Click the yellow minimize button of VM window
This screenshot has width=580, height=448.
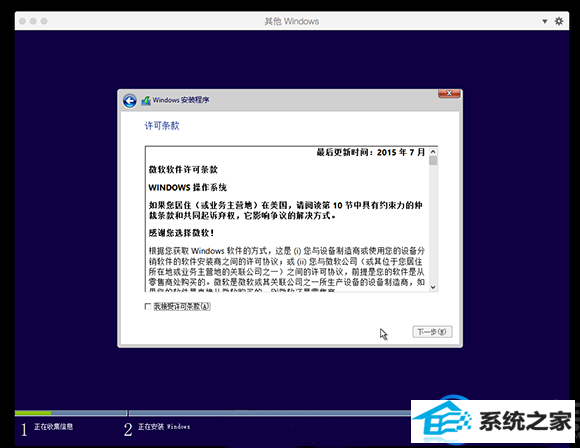33,21
